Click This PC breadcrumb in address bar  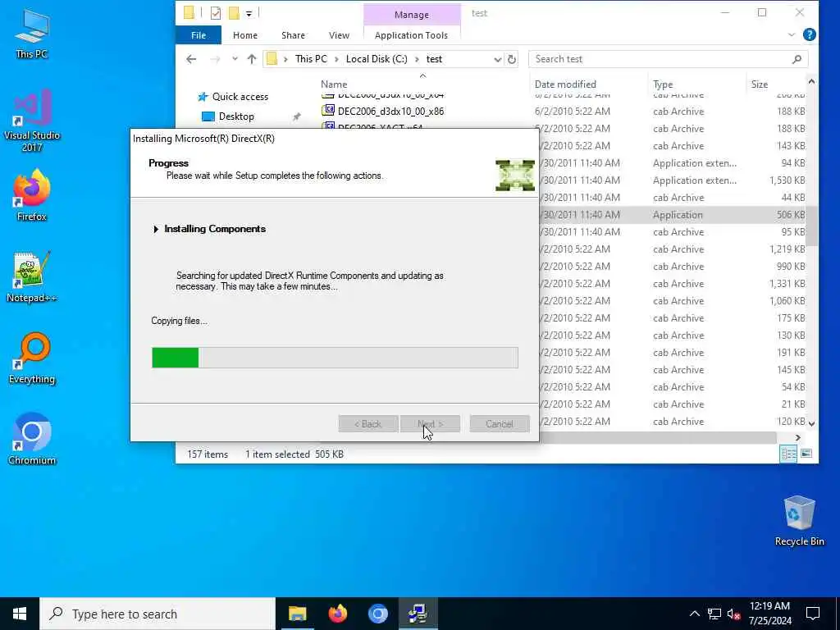[x=311, y=59]
